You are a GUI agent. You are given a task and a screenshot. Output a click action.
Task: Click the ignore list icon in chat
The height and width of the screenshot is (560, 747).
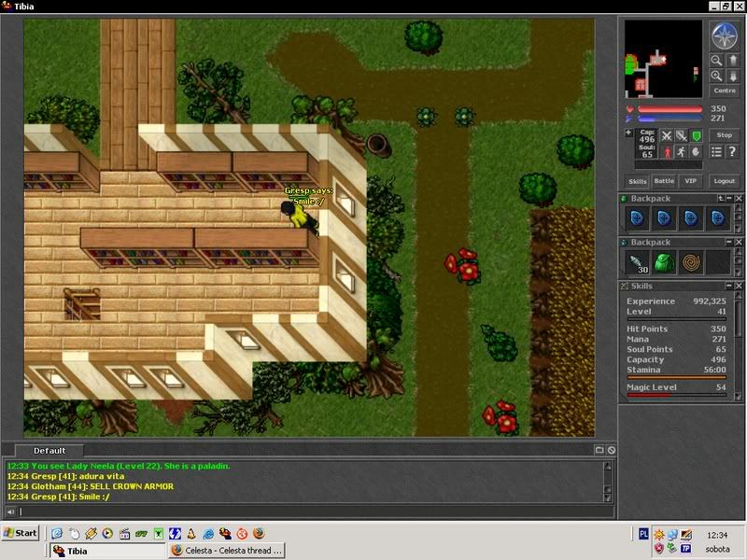pyautogui.click(x=612, y=450)
